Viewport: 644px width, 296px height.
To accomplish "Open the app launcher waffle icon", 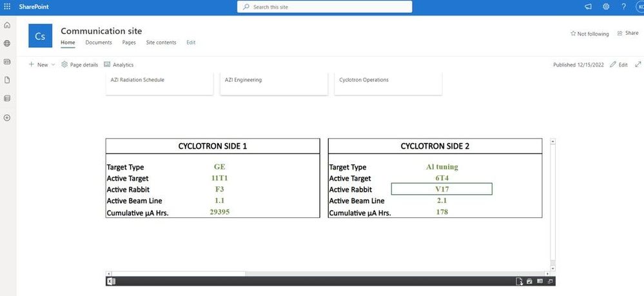I will [x=7, y=6].
